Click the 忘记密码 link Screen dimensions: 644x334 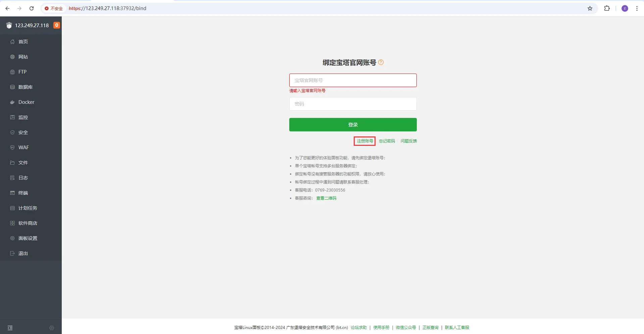(387, 141)
